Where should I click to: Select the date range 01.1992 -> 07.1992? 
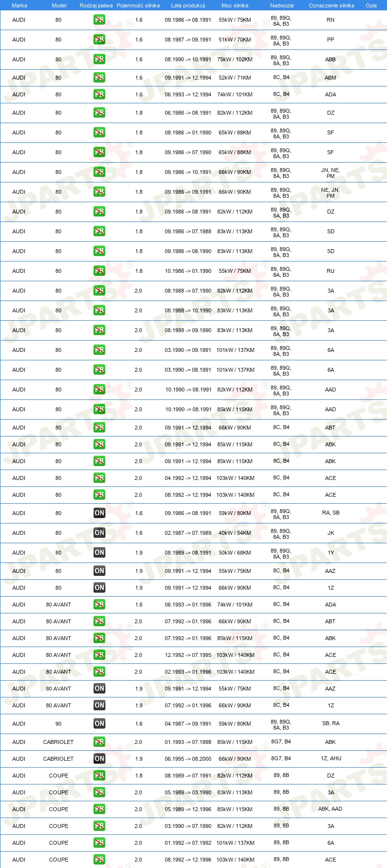(x=188, y=843)
